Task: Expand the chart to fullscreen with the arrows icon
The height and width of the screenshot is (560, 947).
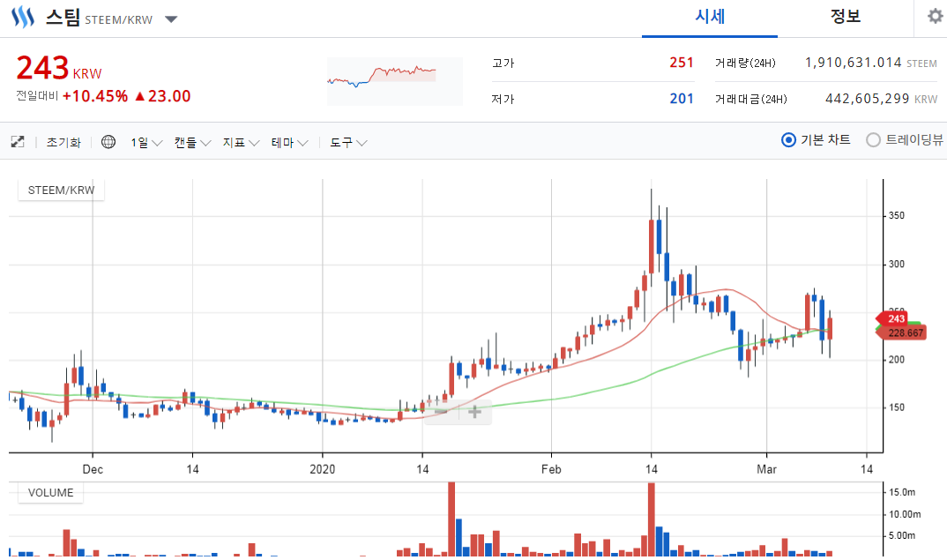Action: 18,142
